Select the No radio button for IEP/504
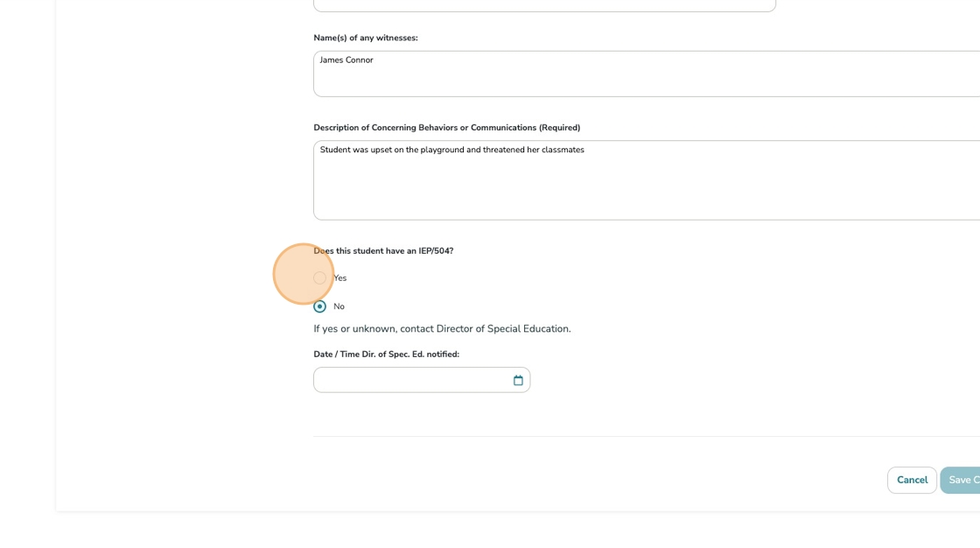 tap(319, 306)
